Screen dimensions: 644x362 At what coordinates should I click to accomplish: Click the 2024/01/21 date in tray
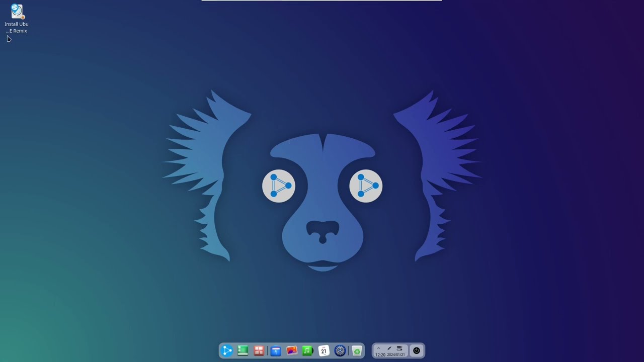pos(396,354)
